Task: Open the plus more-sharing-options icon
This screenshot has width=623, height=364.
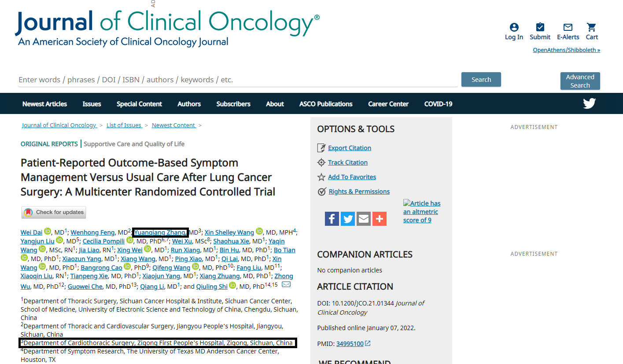Action: [380, 219]
